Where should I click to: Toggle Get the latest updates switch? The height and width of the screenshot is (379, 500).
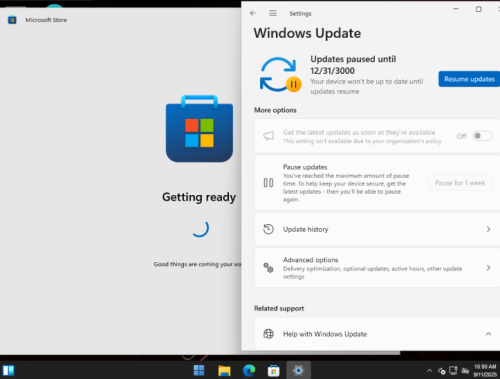point(482,136)
